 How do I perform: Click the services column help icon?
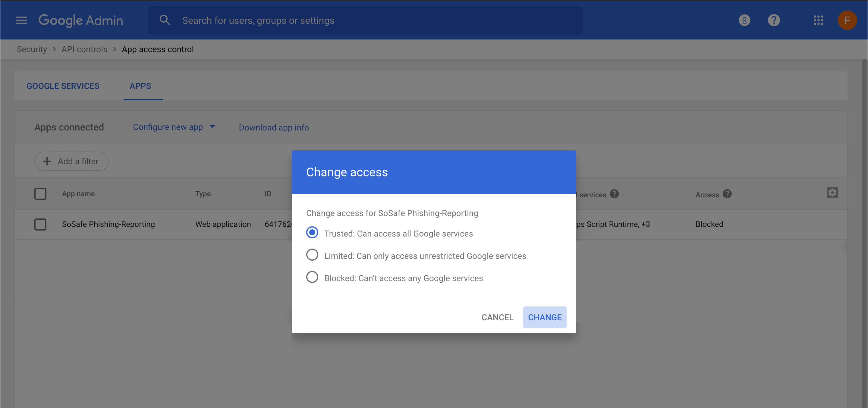(x=614, y=194)
